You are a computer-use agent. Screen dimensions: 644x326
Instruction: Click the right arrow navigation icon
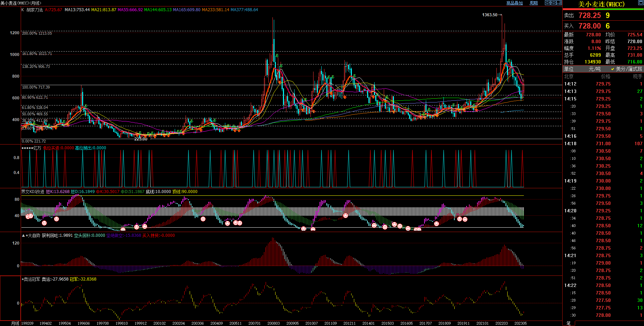(553, 3)
